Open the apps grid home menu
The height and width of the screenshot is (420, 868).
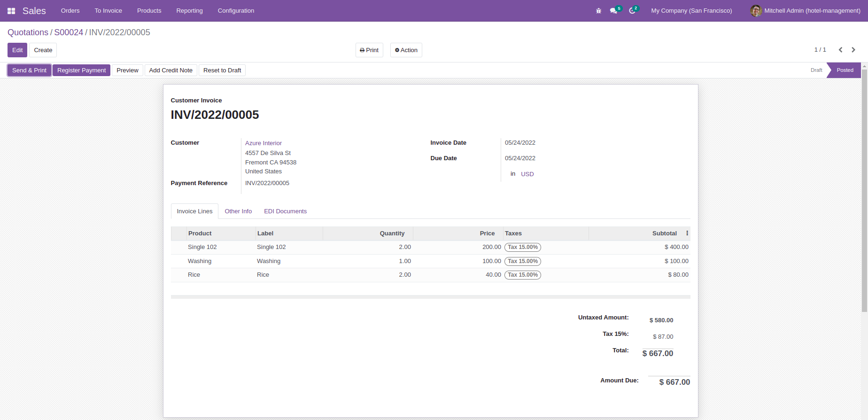click(11, 11)
